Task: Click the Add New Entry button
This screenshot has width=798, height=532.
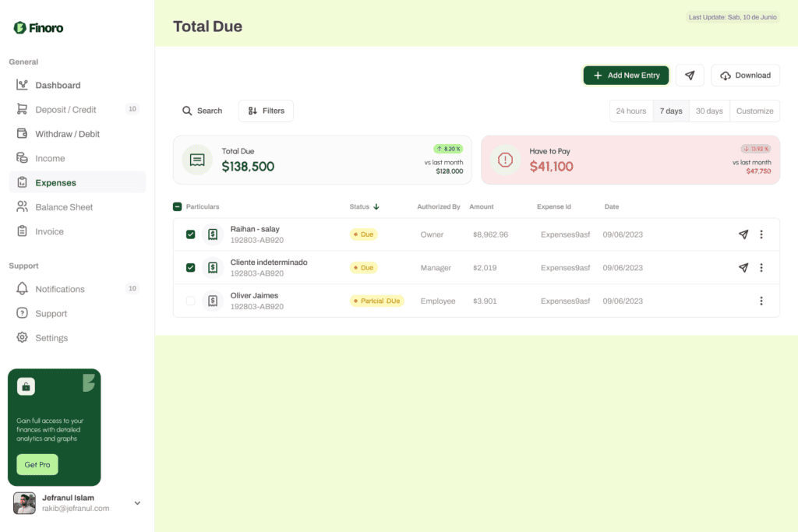Action: point(626,76)
